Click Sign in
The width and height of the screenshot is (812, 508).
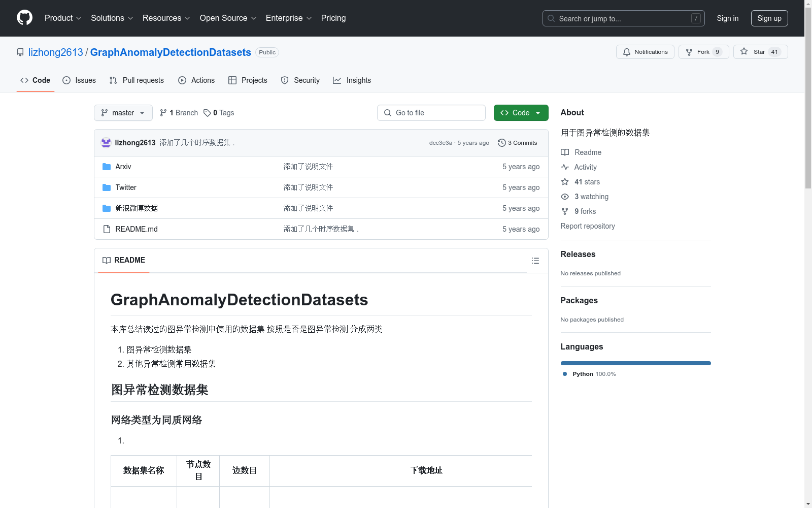(x=728, y=18)
